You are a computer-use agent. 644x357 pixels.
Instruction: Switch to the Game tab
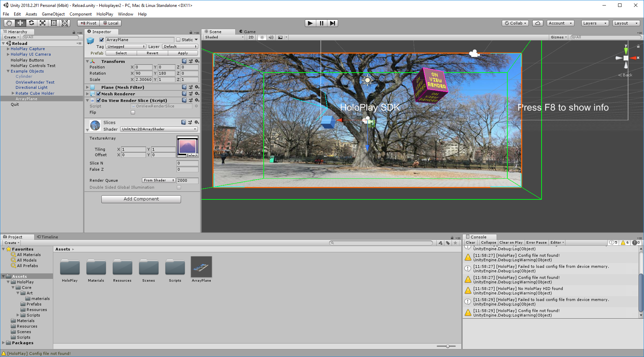tap(247, 31)
